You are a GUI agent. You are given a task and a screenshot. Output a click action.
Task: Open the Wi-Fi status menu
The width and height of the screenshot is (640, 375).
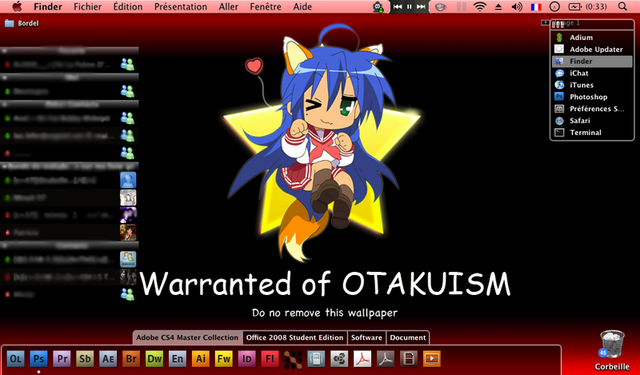pos(480,7)
